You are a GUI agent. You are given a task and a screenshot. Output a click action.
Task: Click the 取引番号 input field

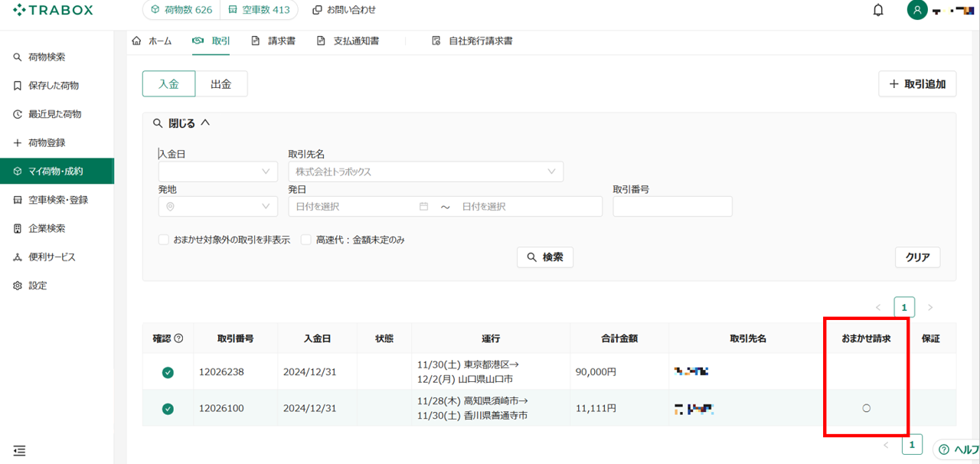(x=672, y=207)
